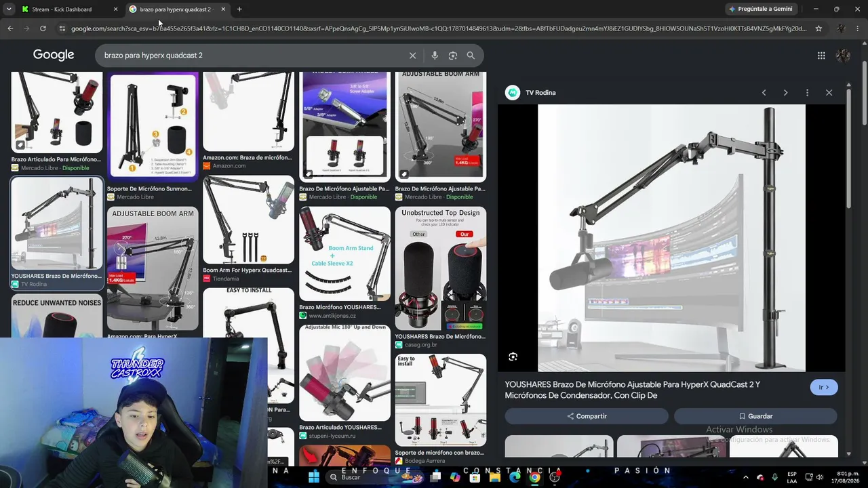Open the REDUCE UNWANTED NOISES result thumbnail
Viewport: 868px width, 488px height.
(57, 317)
